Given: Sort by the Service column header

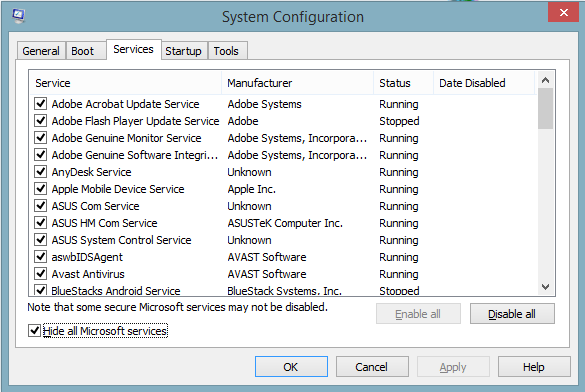Looking at the screenshot, I should (125, 83).
